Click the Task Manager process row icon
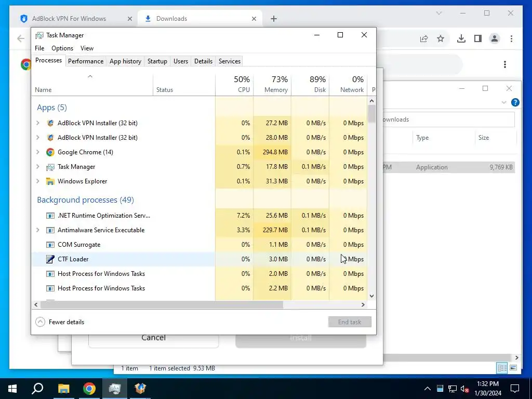 click(50, 167)
